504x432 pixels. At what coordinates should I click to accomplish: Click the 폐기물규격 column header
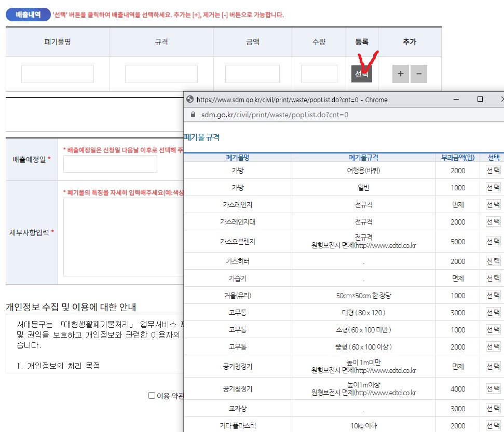coord(363,157)
